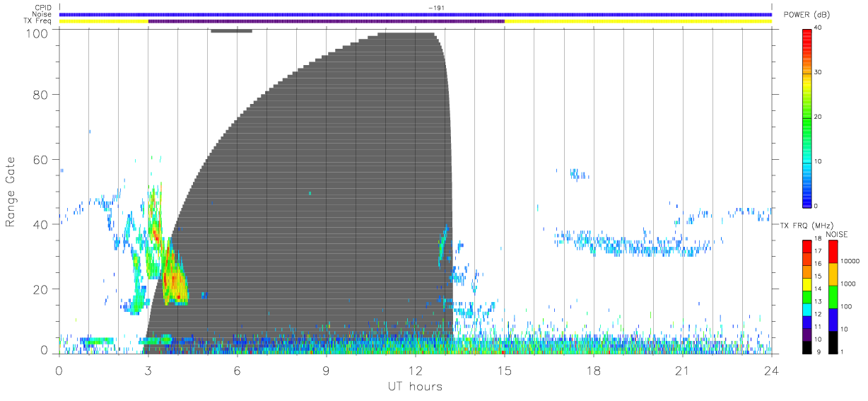Click the 6 tick on the UT hours axis
Screen dimensions: 868x401
237,371
